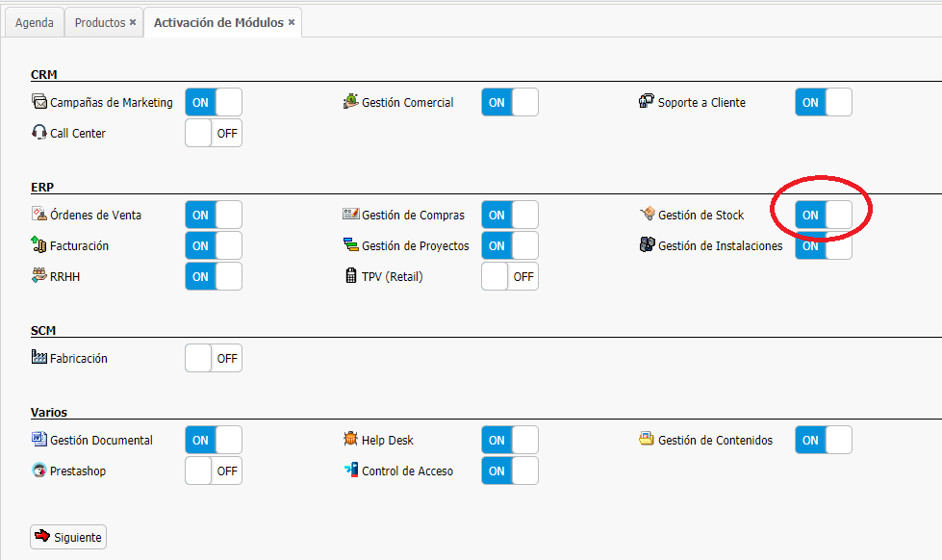Click the Gestión Comercial module icon
The height and width of the screenshot is (560, 942).
(x=351, y=102)
